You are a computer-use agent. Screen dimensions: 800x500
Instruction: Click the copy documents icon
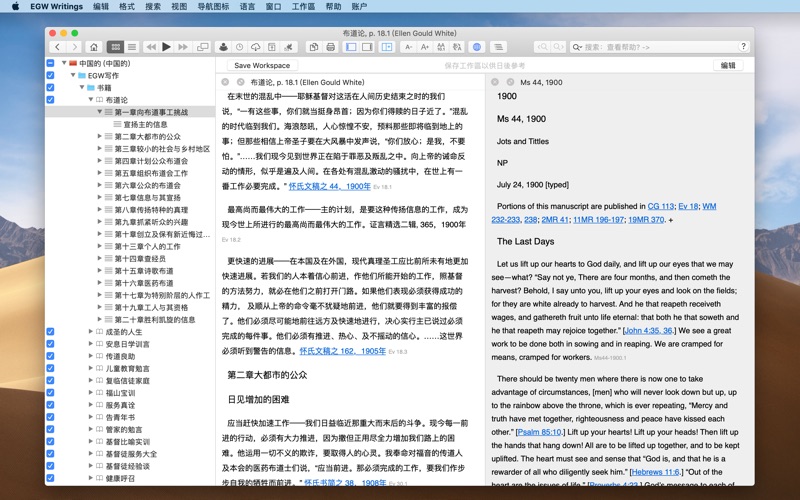[314, 47]
